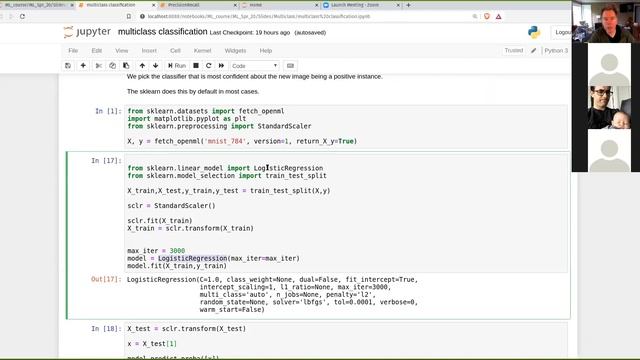Close the multiclass classification tab
Screen dimensions: 640x360
[x=153, y=5]
